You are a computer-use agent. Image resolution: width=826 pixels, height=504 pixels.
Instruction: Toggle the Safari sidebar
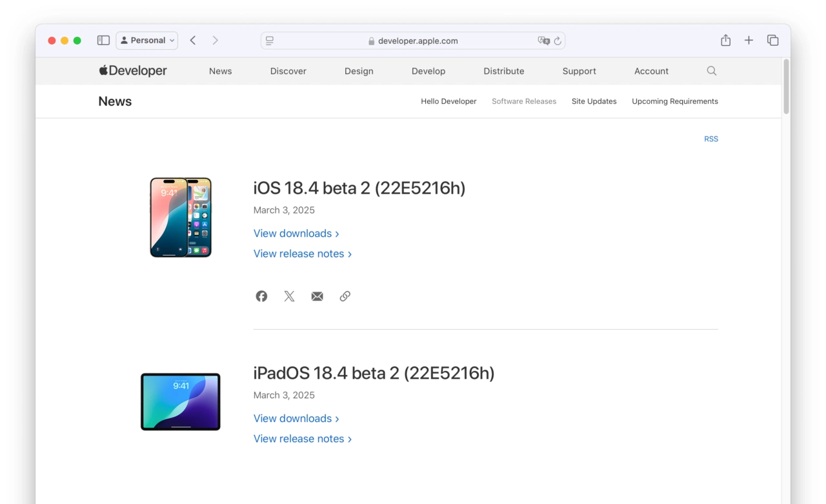[103, 41]
